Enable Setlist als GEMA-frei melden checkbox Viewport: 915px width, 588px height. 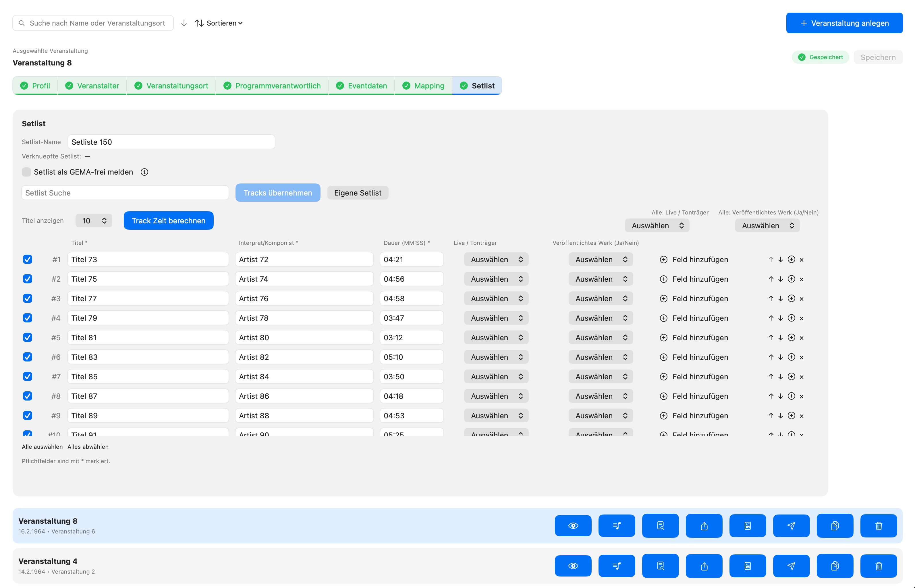[26, 172]
